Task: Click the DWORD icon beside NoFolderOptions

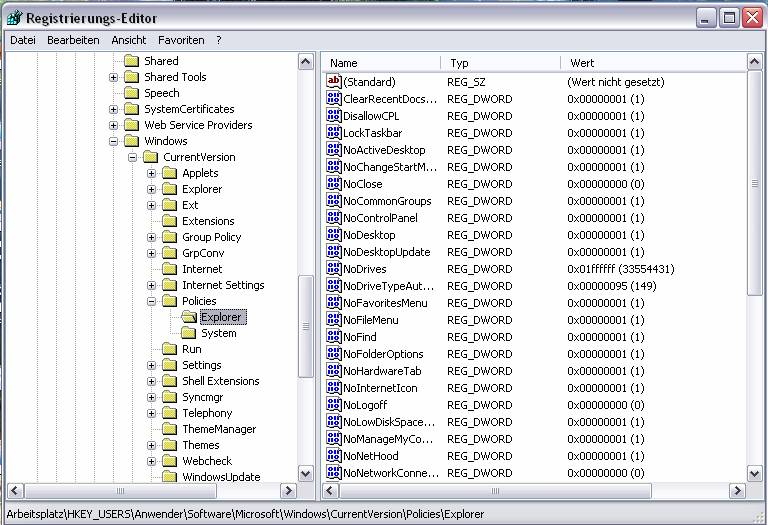Action: coord(334,353)
